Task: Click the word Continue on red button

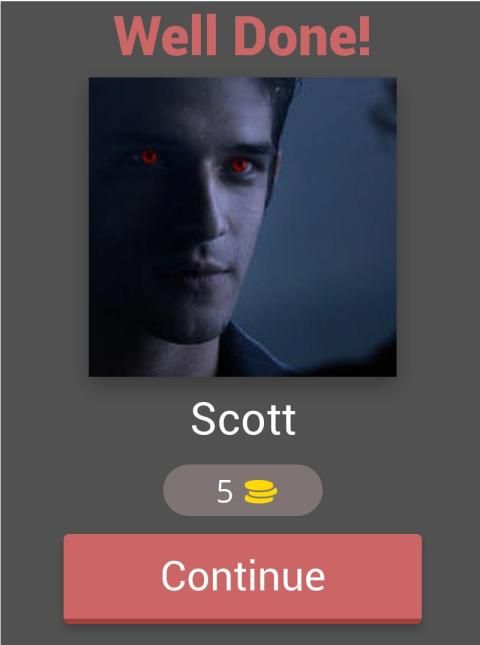Action: [243, 576]
